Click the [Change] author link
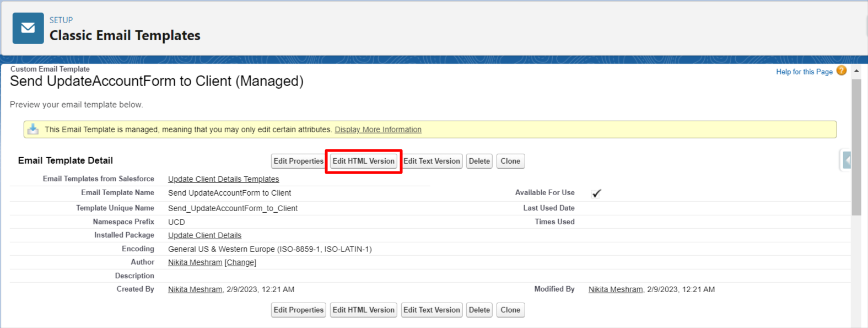 point(240,262)
